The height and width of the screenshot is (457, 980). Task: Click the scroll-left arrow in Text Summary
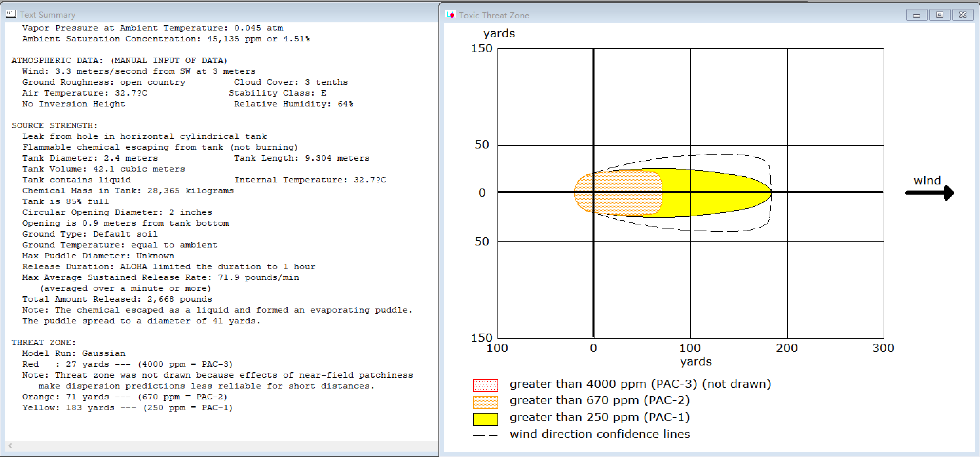tap(10, 445)
